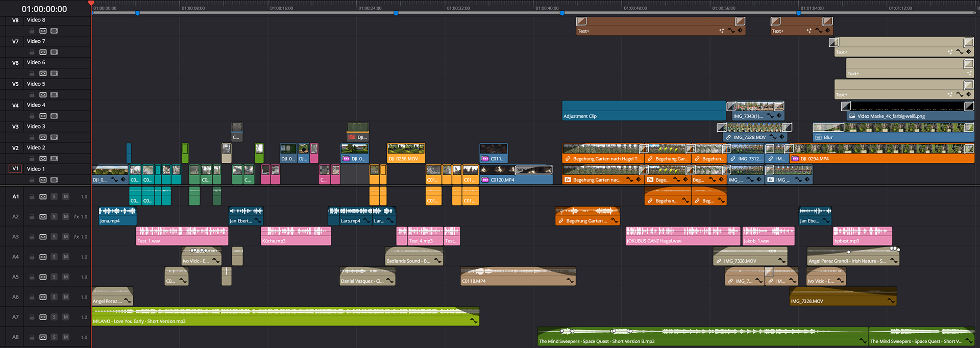Select the blue marker near 01:00:24:00
The width and height of the screenshot is (980, 348).
(x=396, y=13)
